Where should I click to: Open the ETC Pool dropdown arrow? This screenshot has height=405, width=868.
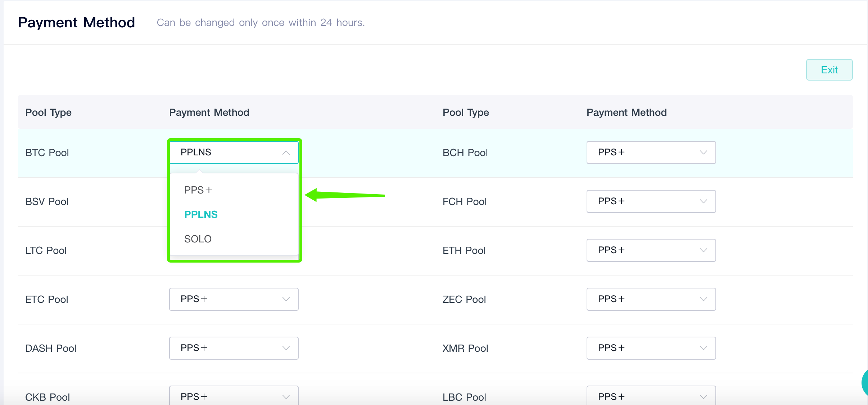point(286,299)
